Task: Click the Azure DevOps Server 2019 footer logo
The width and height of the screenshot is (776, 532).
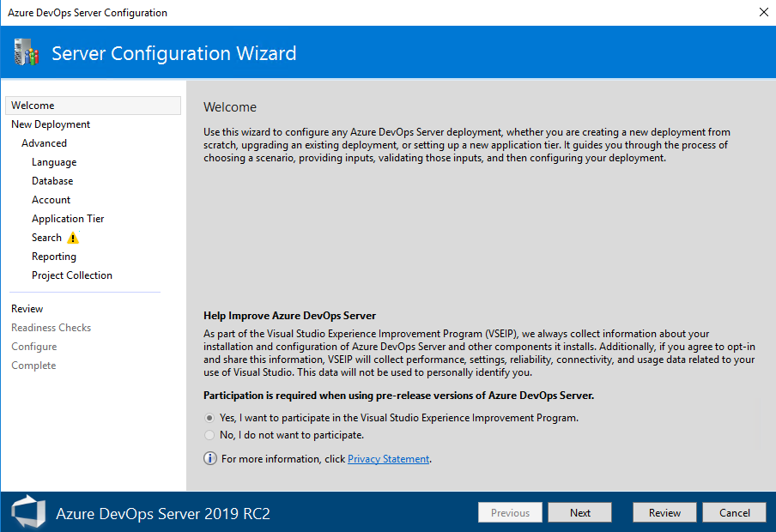Action: (27, 511)
